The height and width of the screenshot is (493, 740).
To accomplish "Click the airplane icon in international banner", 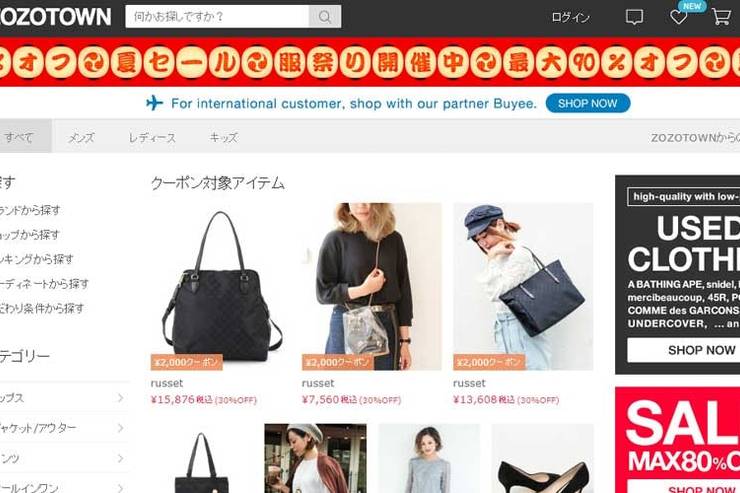I will point(154,103).
